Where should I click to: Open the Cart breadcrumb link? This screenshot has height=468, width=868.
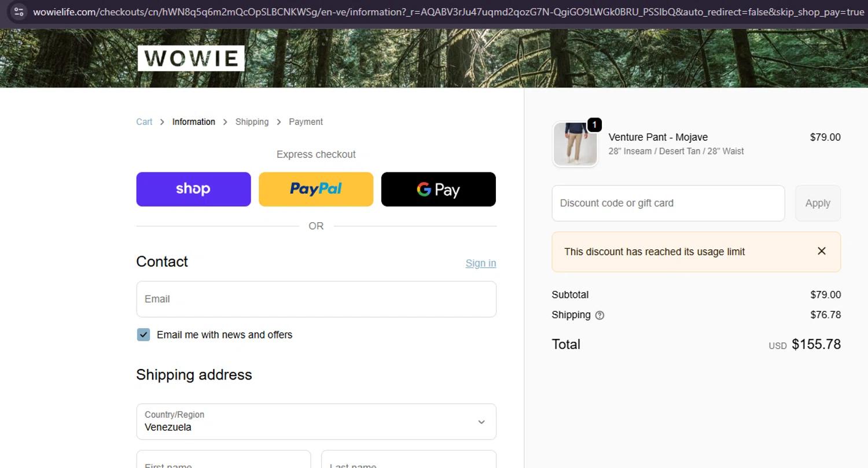(x=144, y=122)
